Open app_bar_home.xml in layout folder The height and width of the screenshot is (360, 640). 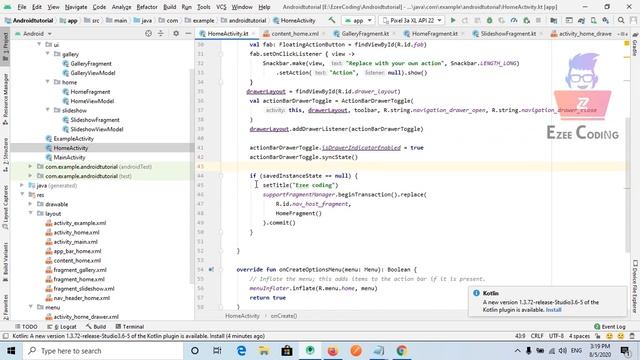point(77,251)
